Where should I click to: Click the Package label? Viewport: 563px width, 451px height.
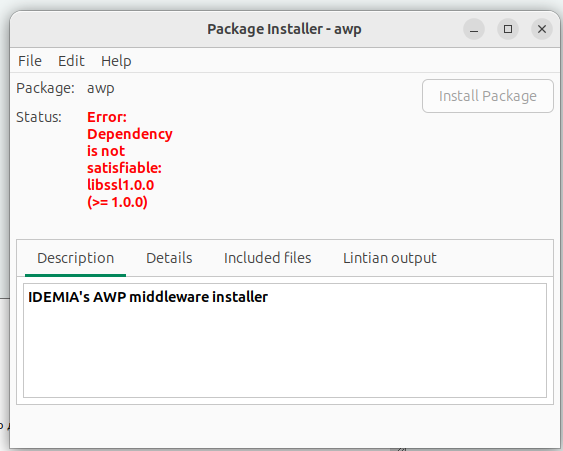pos(45,88)
